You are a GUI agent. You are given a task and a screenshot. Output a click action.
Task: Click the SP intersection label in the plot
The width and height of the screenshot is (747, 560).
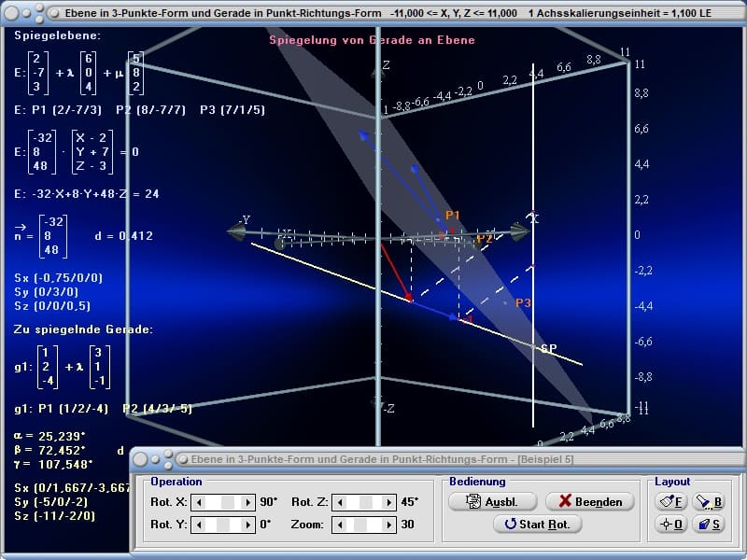549,348
